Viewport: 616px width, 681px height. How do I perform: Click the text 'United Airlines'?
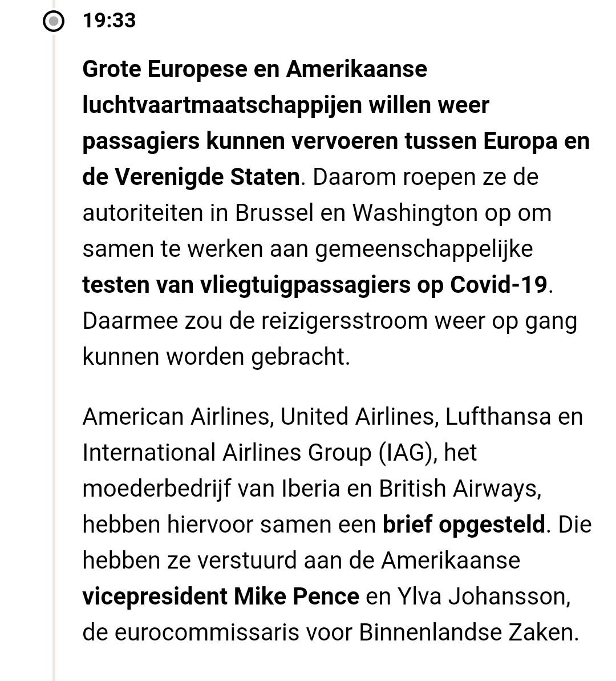pyautogui.click(x=358, y=417)
